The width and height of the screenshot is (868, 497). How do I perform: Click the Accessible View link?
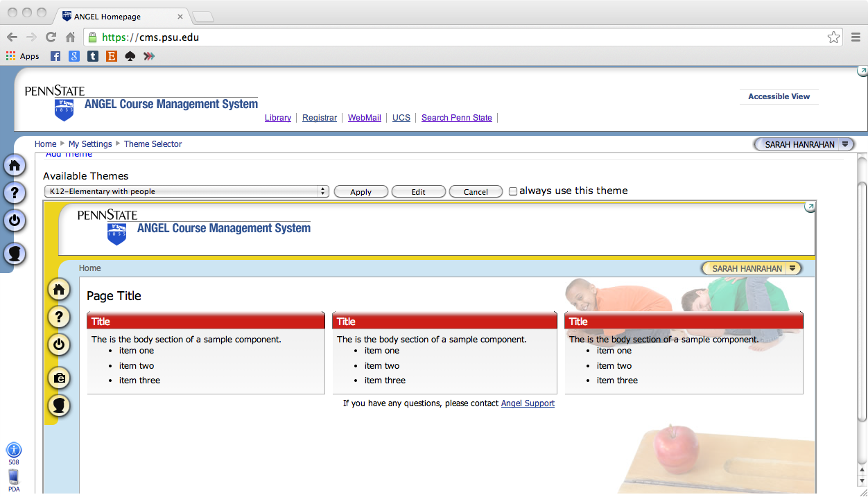(x=779, y=96)
